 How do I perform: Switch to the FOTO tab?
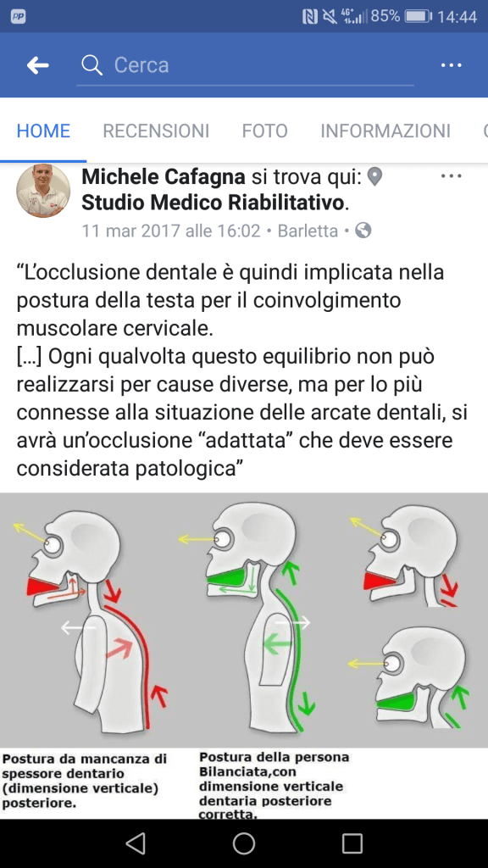[x=264, y=131]
